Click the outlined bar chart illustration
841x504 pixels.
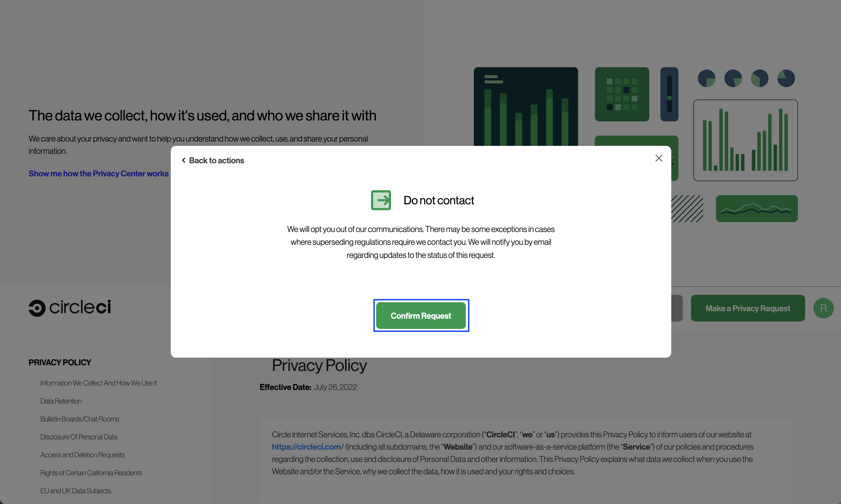point(745,140)
